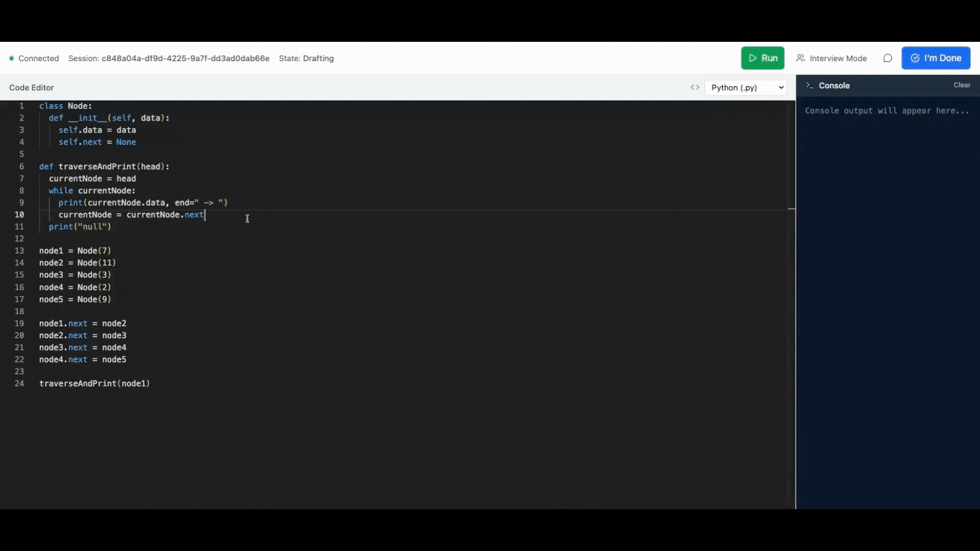Click the I'm Done button

[x=936, y=58]
